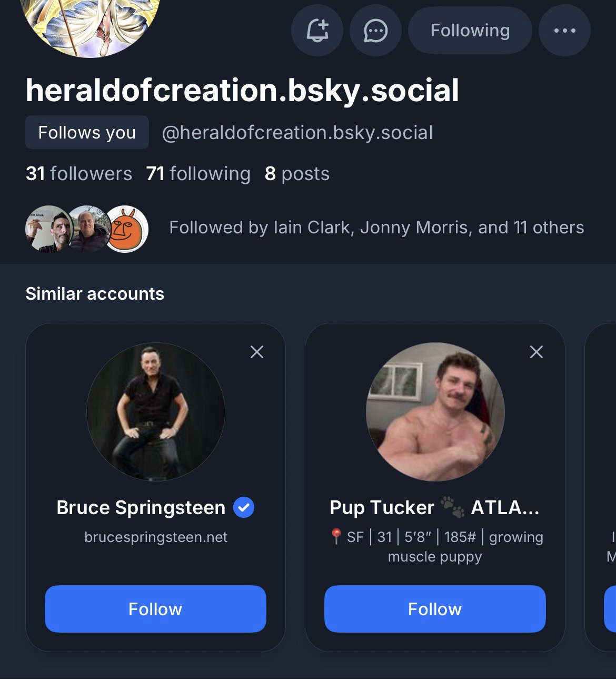Open the chat message icon
Image resolution: width=616 pixels, height=679 pixels.
tap(375, 31)
